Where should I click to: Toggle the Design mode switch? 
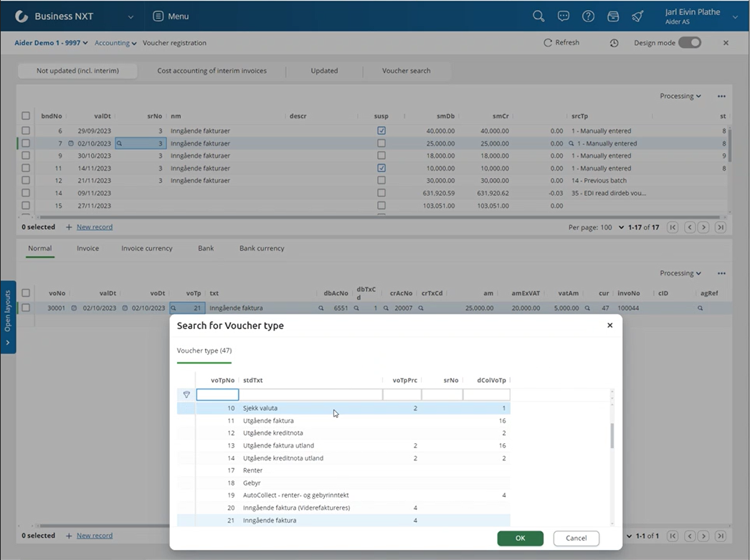tap(690, 43)
